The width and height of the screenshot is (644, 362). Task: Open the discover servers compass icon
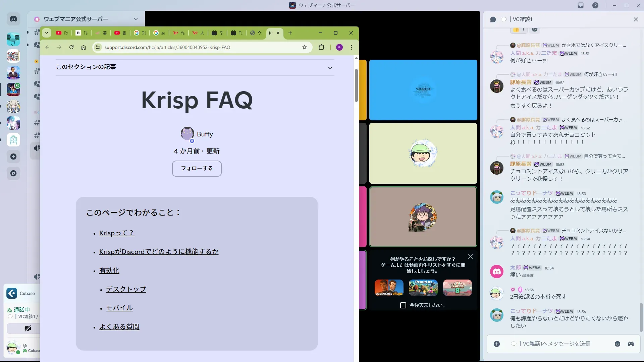(x=13, y=173)
